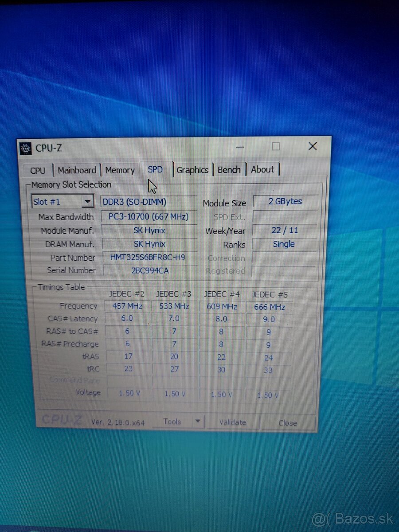This screenshot has width=399, height=532.
Task: Switch to the Mainboard tab
Action: pyautogui.click(x=77, y=170)
